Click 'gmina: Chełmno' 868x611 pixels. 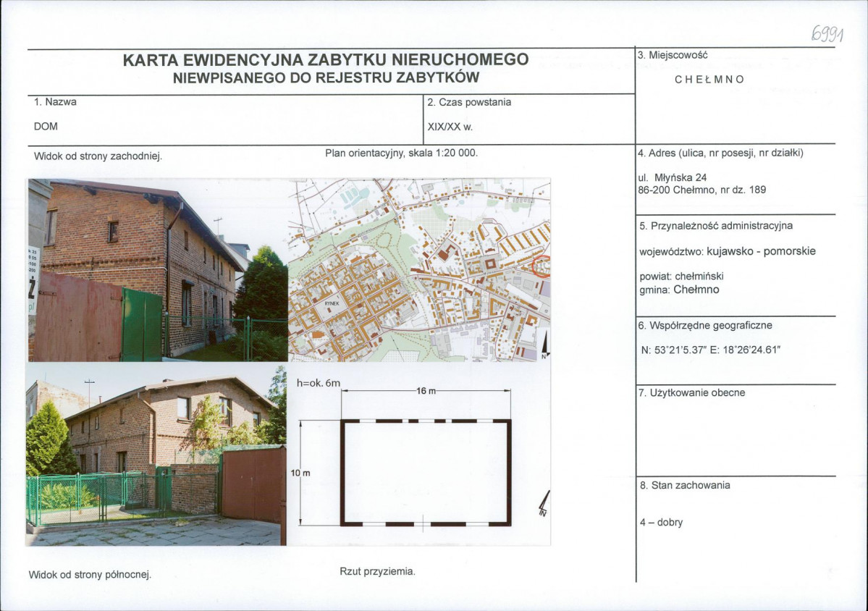click(679, 290)
